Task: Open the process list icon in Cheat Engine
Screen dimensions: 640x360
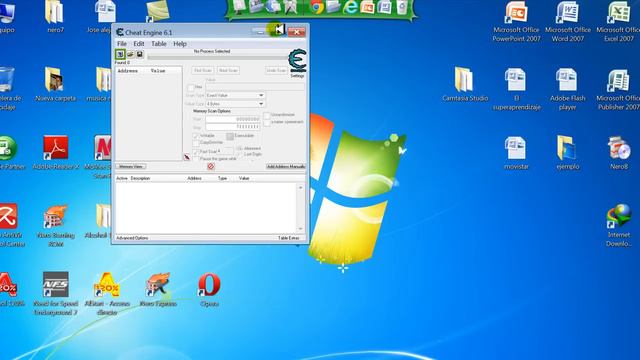Action: click(120, 54)
